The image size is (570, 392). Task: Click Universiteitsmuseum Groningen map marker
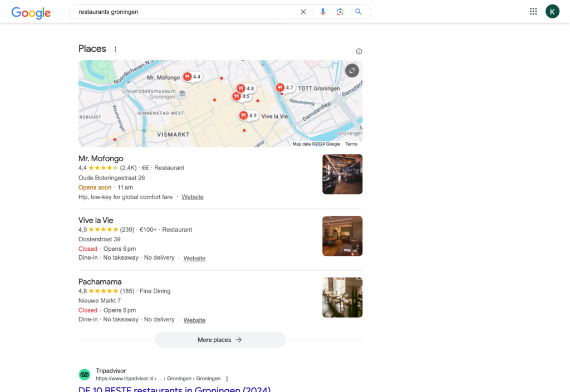coord(182,93)
